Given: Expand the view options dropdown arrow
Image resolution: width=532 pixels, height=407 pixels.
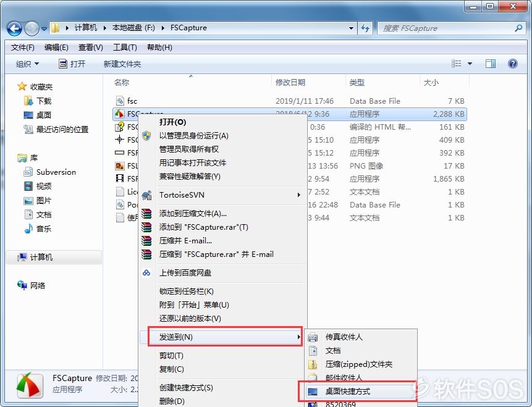Looking at the screenshot, I should [470, 64].
